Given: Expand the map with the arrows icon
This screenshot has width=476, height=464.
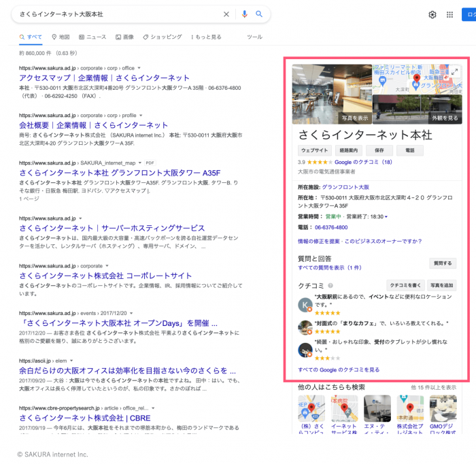Looking at the screenshot, I should [454, 72].
